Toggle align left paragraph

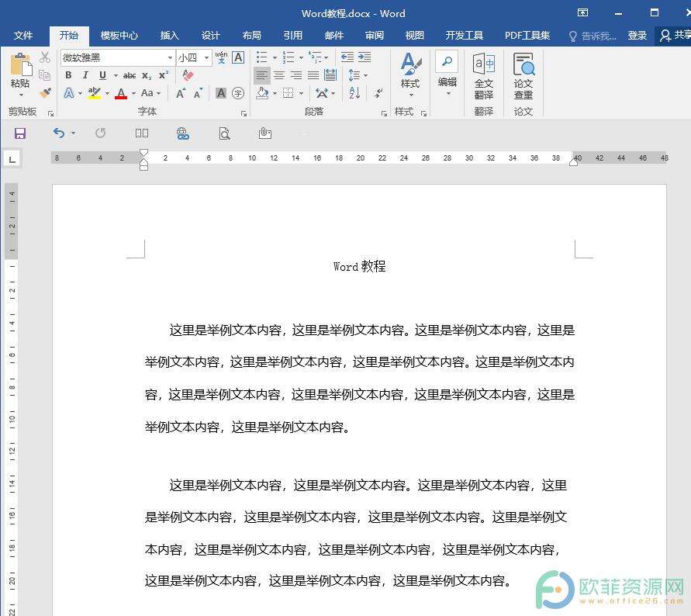click(x=262, y=75)
